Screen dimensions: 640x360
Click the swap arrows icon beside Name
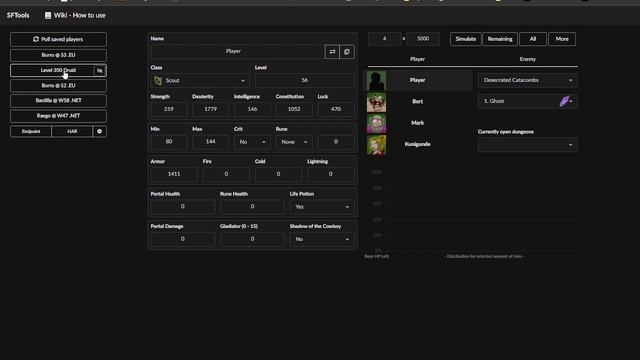point(332,52)
